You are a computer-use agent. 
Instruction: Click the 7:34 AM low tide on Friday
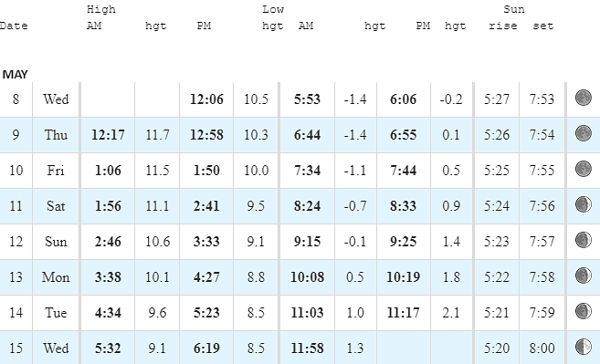coord(307,171)
